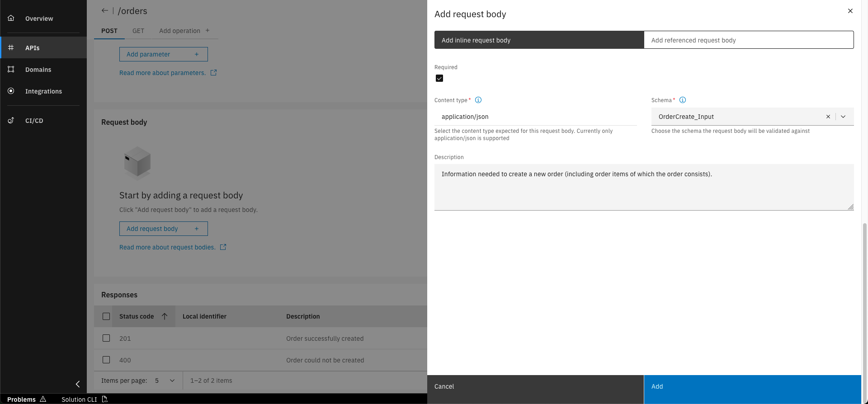Expand the Schema dropdown chevron
The height and width of the screenshot is (404, 868).
pyautogui.click(x=843, y=117)
